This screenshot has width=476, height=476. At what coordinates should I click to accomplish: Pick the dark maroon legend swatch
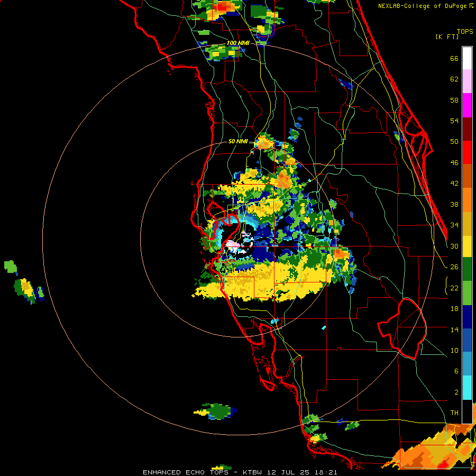click(467, 129)
